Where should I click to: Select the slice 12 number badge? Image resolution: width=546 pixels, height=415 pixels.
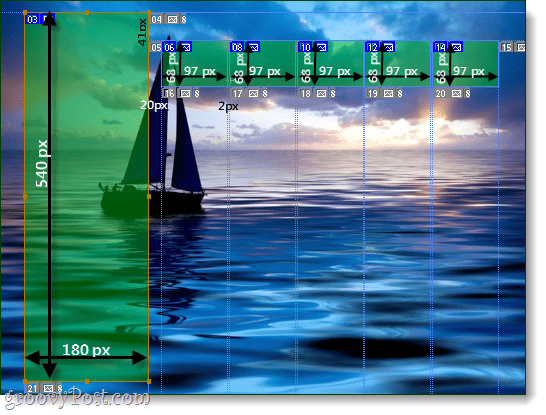373,47
